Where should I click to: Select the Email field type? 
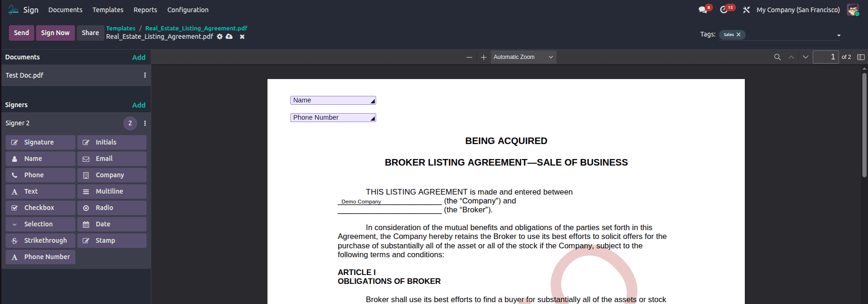tap(112, 159)
